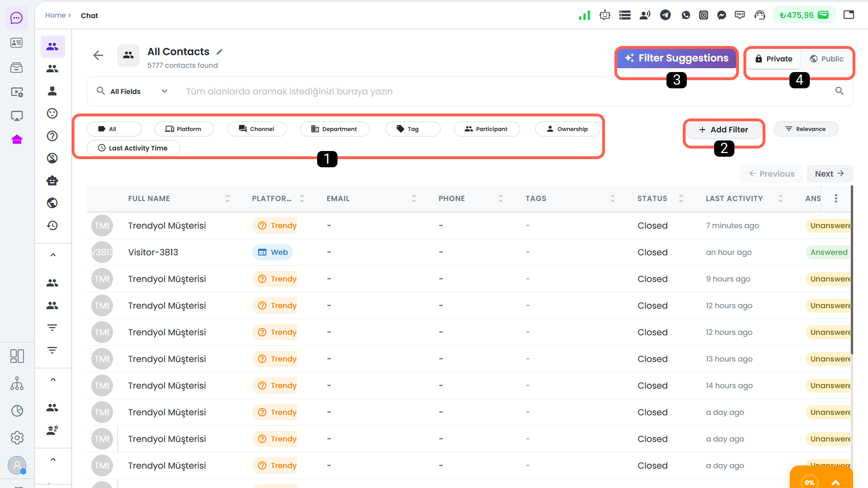This screenshot has height=488, width=868.
Task: Click the robot icon in secondary sidebar
Action: [x=52, y=180]
